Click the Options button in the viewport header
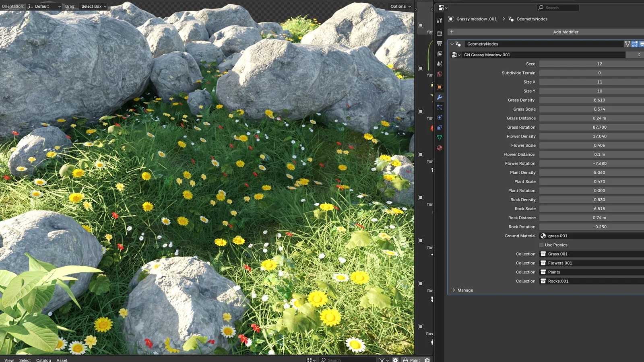 [x=399, y=6]
